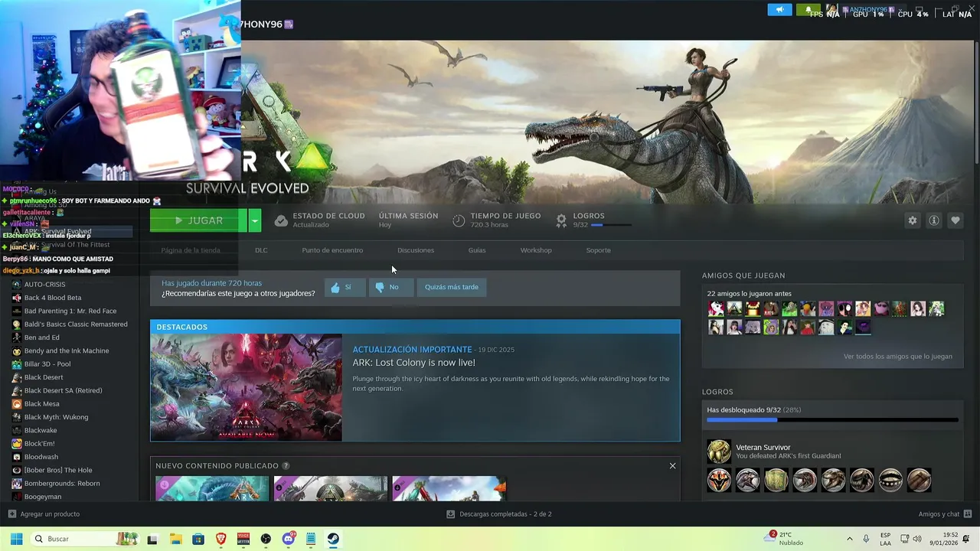Add ARK to favorites with heart icon

[955, 220]
